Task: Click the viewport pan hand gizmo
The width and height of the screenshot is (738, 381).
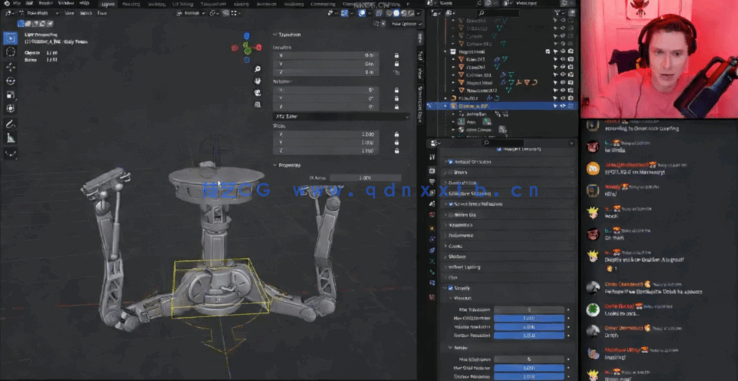Action: (x=257, y=81)
